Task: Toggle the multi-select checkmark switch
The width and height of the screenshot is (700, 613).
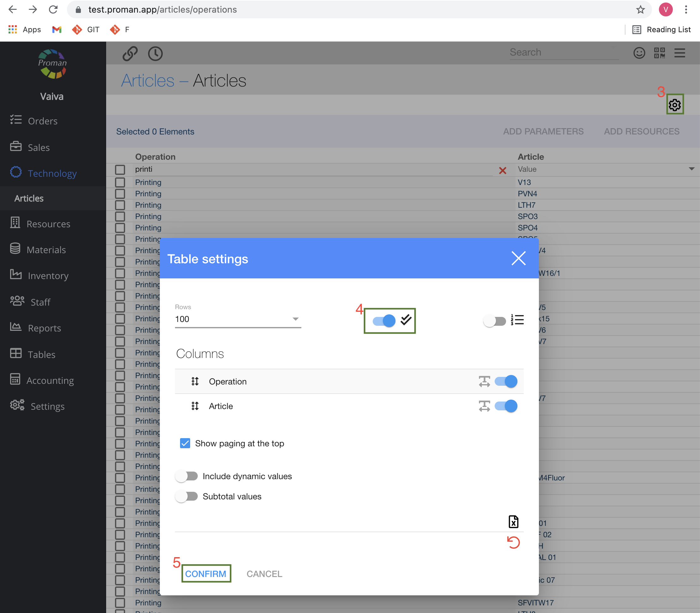Action: (384, 320)
